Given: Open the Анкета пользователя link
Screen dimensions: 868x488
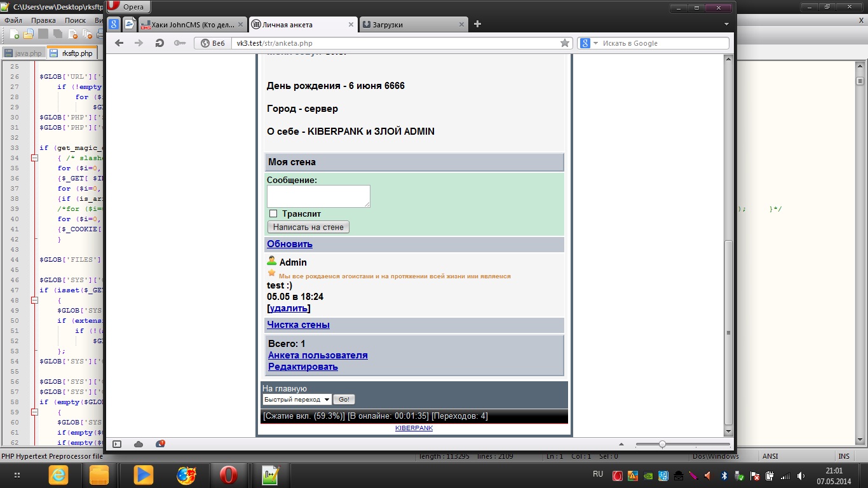Looking at the screenshot, I should coord(318,355).
